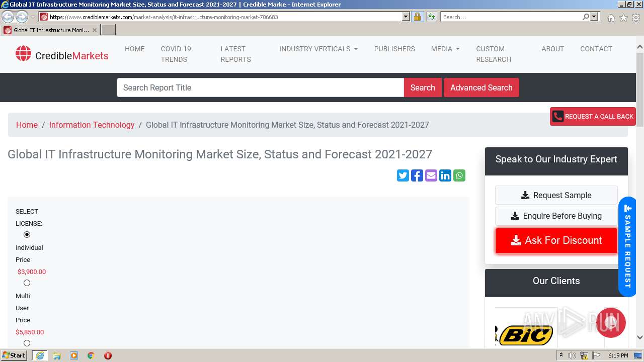Share report on Twitter icon
Image resolution: width=644 pixels, height=362 pixels.
[x=403, y=175]
